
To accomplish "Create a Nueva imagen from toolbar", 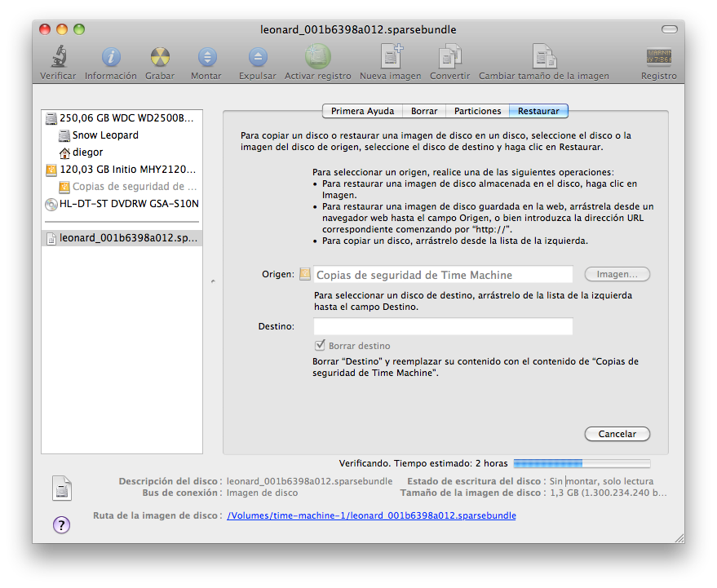I will pyautogui.click(x=392, y=56).
